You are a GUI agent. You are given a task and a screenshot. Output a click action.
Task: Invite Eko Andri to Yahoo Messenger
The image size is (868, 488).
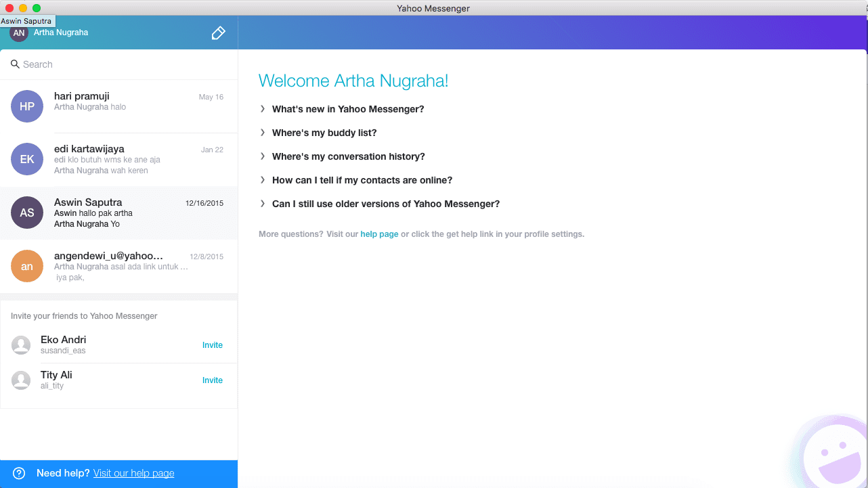coord(212,345)
